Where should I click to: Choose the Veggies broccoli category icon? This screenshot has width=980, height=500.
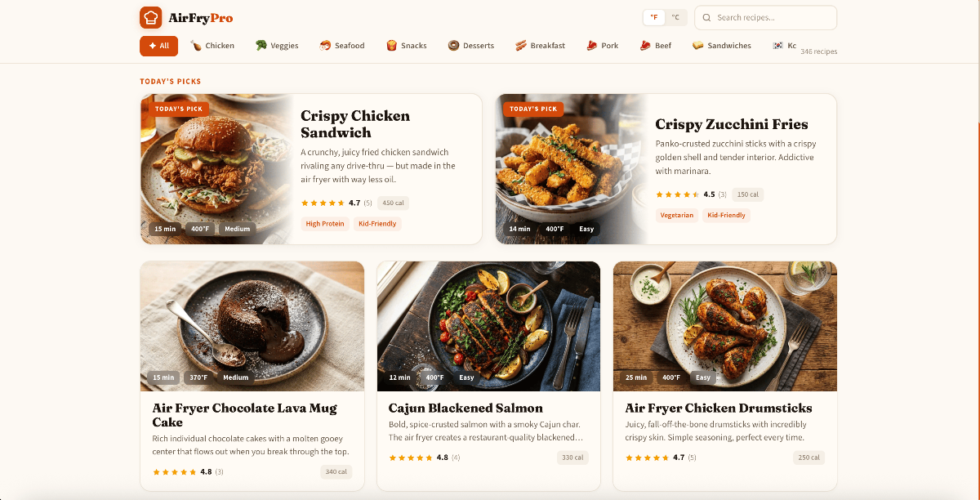[261, 46]
